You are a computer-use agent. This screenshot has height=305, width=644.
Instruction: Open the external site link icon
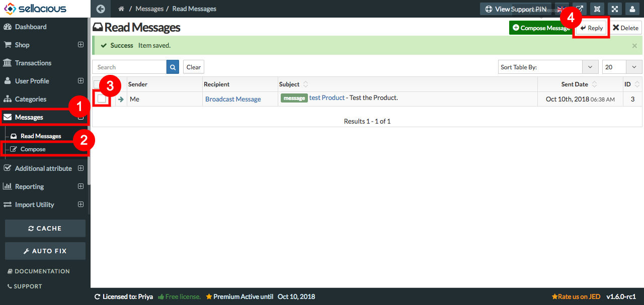(580, 9)
